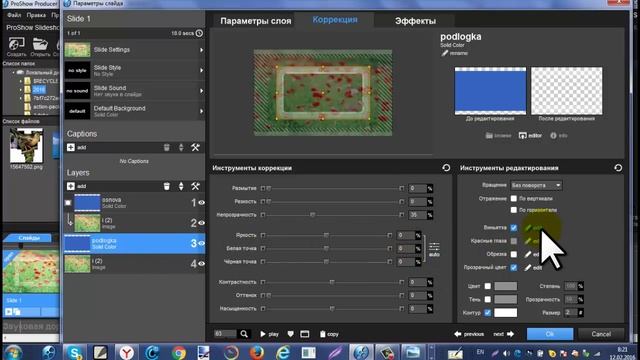Viewport: 640px width, 360px height.
Task: Click the Cancel button
Action: [601, 334]
